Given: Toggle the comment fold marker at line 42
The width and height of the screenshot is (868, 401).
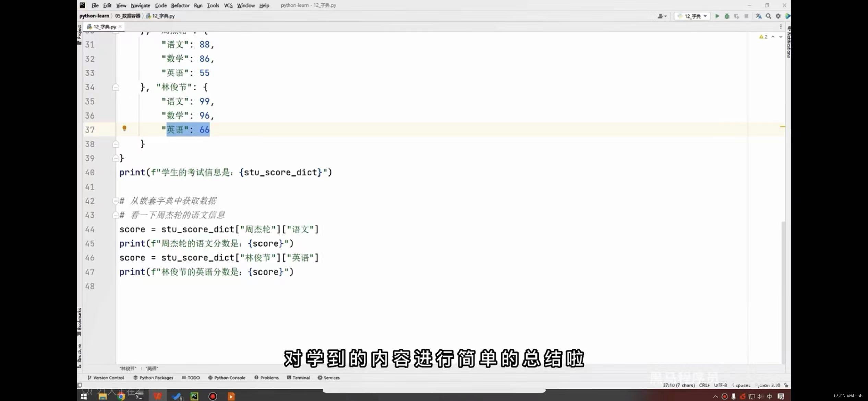Looking at the screenshot, I should tap(116, 201).
